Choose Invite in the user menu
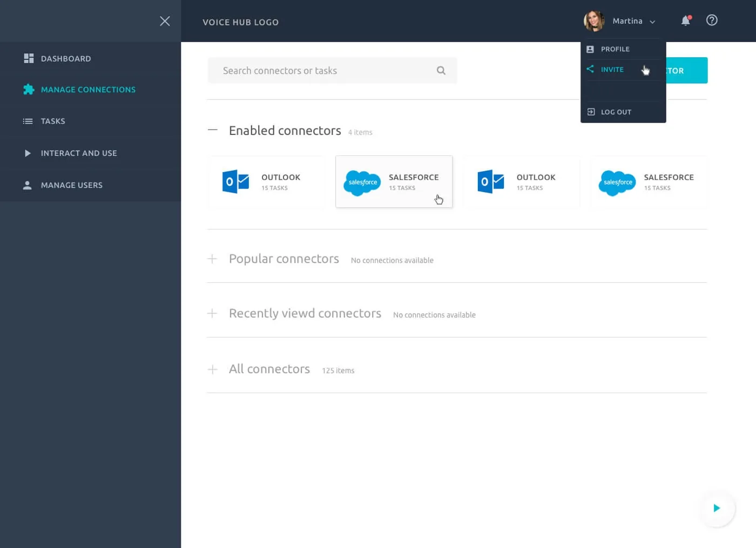 coord(623,70)
